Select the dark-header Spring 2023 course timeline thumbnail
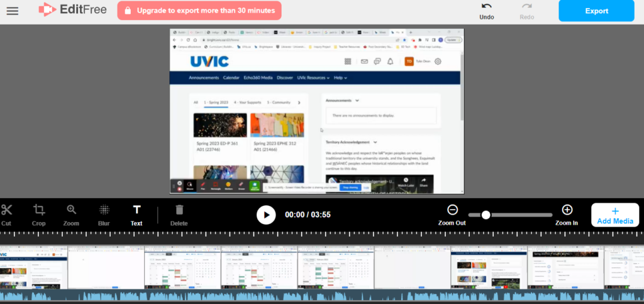The width and height of the screenshot is (644, 304). [565, 267]
